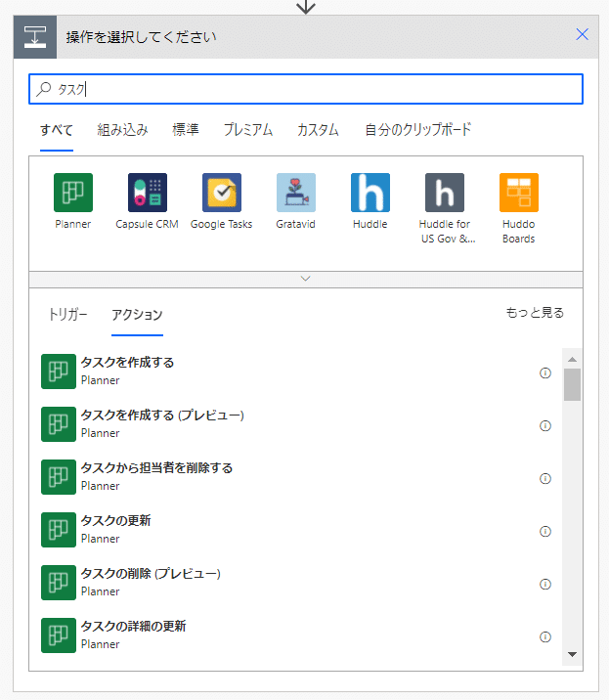Switch to the 組み込み tab
The width and height of the screenshot is (609, 700).
click(x=123, y=130)
